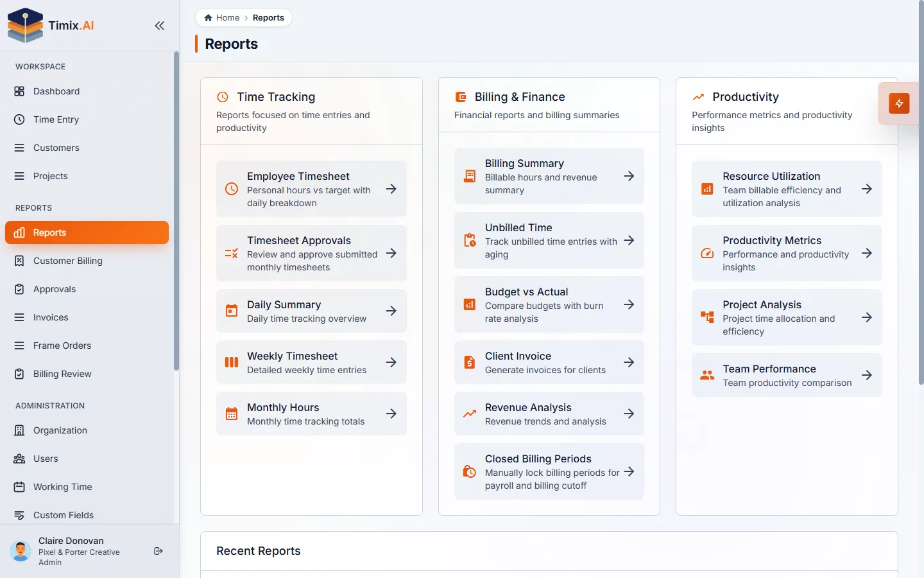The height and width of the screenshot is (578, 924).
Task: Click the Working Time calendar icon
Action: click(19, 487)
